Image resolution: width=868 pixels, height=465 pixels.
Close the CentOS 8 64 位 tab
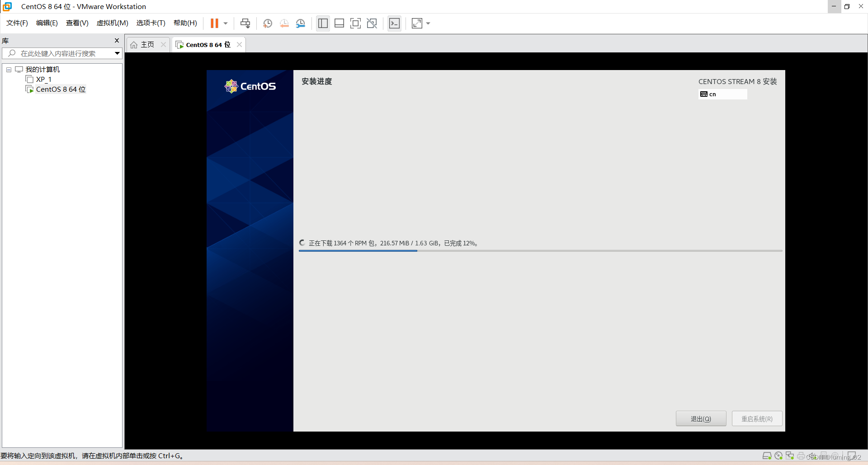(x=239, y=44)
